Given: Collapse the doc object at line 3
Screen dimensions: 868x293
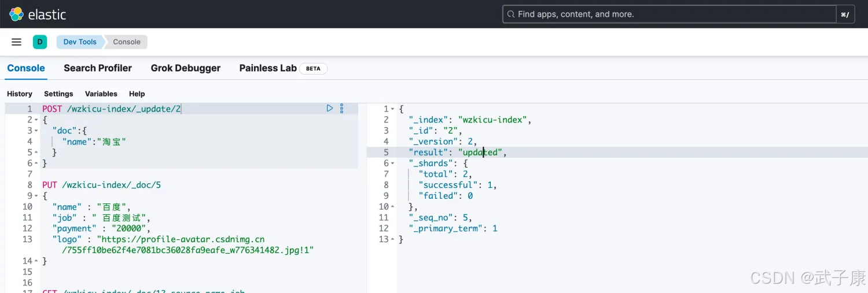Looking at the screenshot, I should click(x=36, y=131).
